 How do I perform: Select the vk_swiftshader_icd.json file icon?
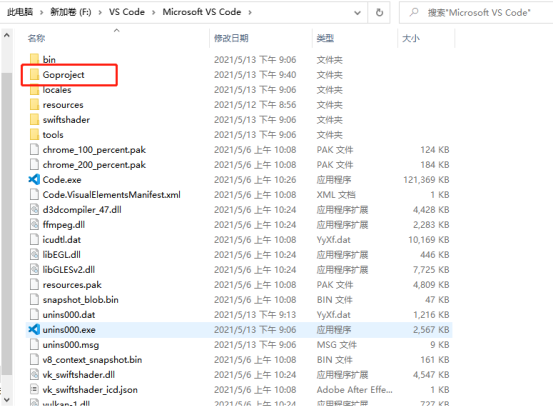[x=34, y=390]
